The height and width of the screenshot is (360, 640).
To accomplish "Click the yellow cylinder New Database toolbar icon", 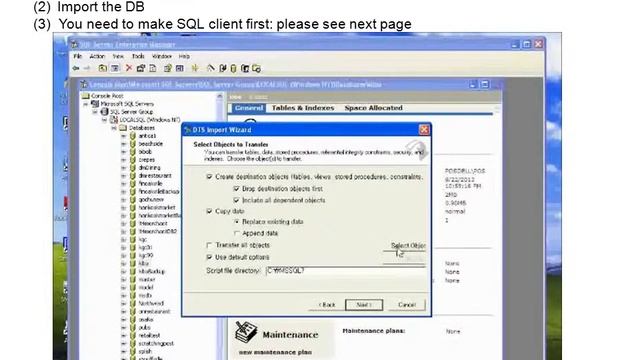I will [x=233, y=68].
